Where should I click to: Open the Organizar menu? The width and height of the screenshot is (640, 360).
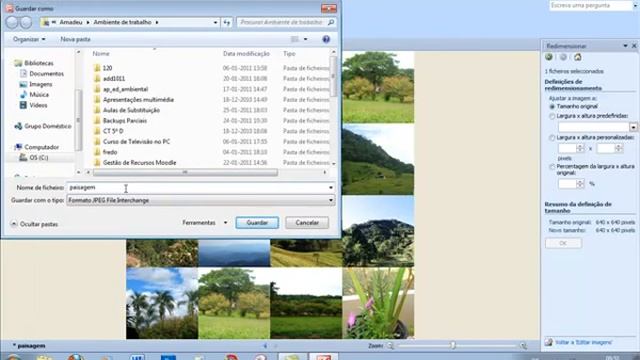click(x=29, y=39)
